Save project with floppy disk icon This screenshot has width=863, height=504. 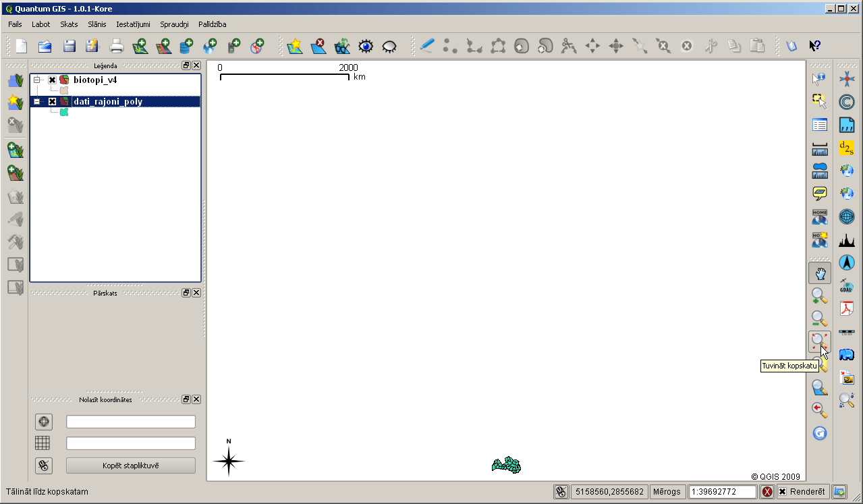[69, 46]
